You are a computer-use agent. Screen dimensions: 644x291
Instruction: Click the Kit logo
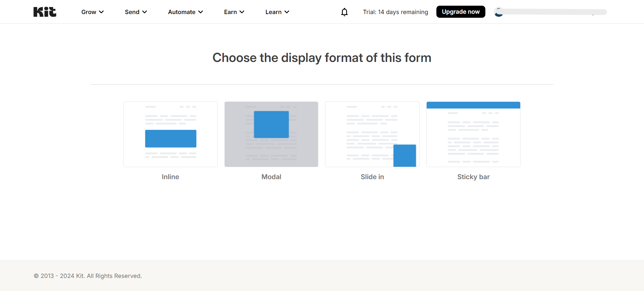pos(45,12)
